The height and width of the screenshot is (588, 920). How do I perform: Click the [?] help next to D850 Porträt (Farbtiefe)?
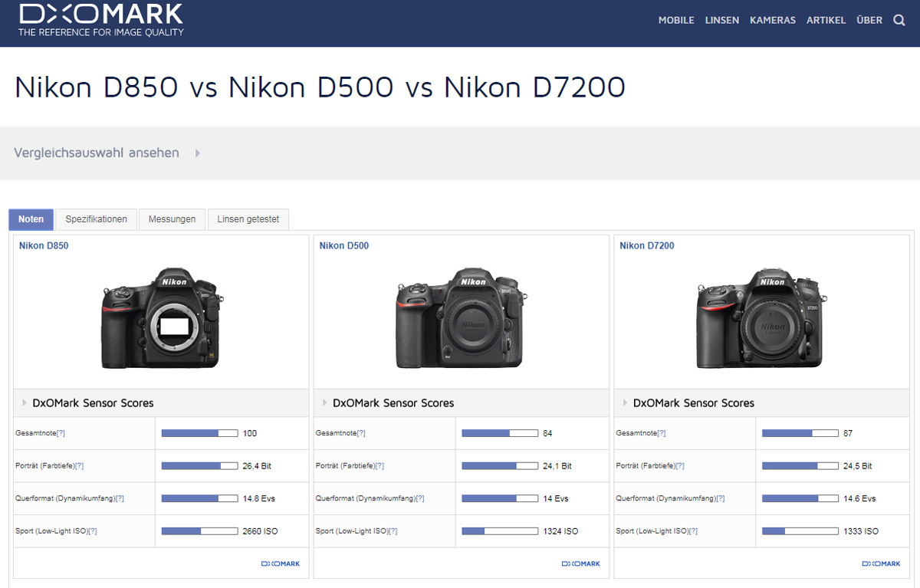pos(79,466)
